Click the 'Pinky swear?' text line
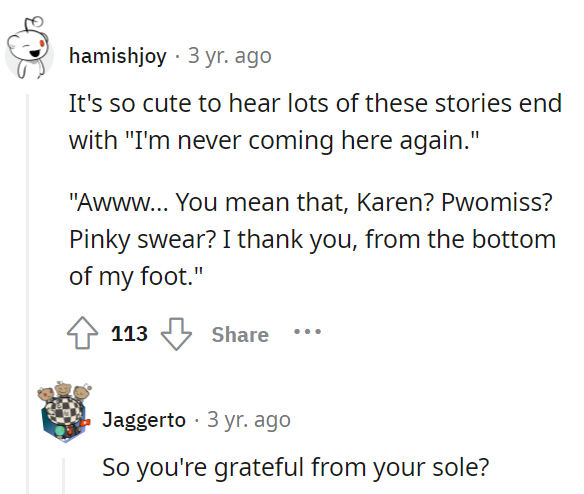This screenshot has width=584, height=494. [312, 240]
